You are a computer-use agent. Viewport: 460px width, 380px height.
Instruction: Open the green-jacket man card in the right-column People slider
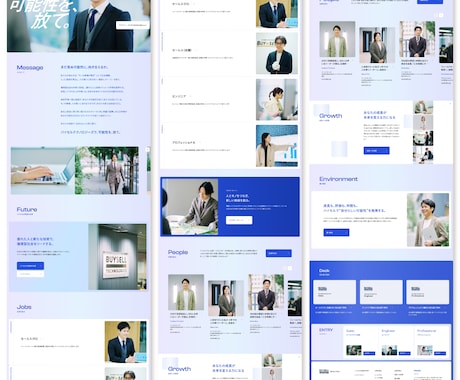point(337,51)
